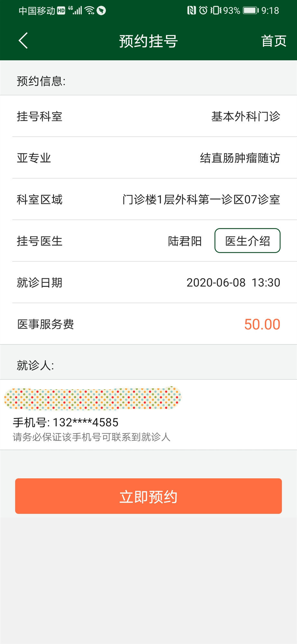Tap the battery indicator icon
Screen dimensions: 297x644
click(251, 11)
